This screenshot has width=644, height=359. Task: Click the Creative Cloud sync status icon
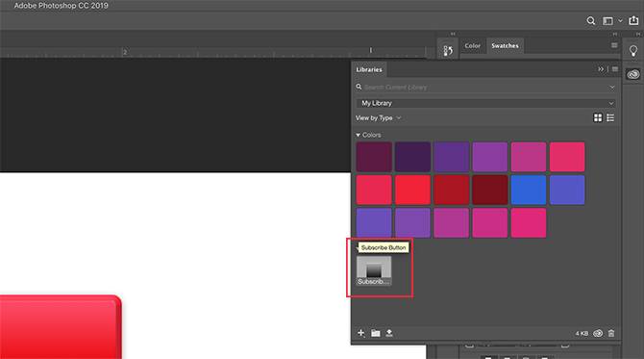598,333
